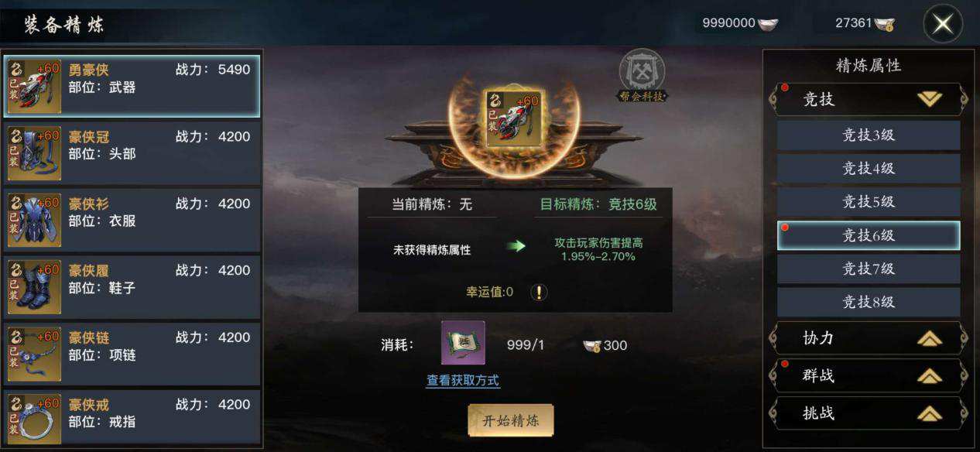The height and width of the screenshot is (452, 980).
Task: Open the 帮会科技 guild tech icon
Action: coord(642,76)
